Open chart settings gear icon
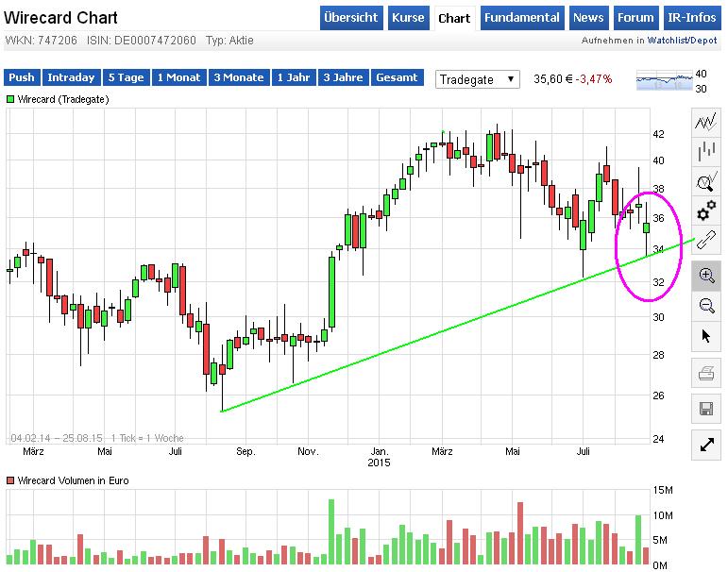 706,210
